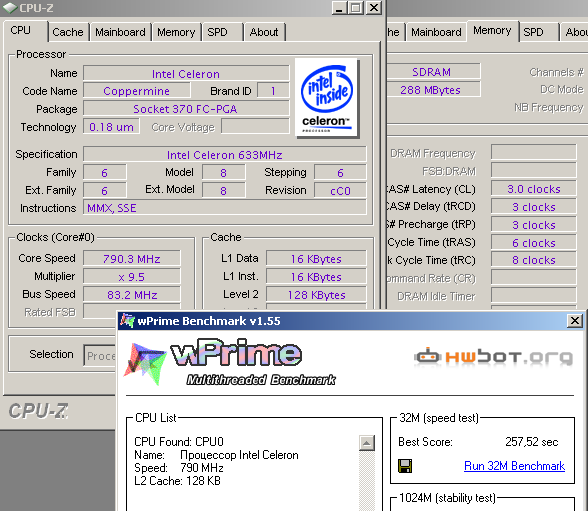Image resolution: width=588 pixels, height=511 pixels.
Task: Click the MMX, SSE instructions field
Action: click(225, 208)
